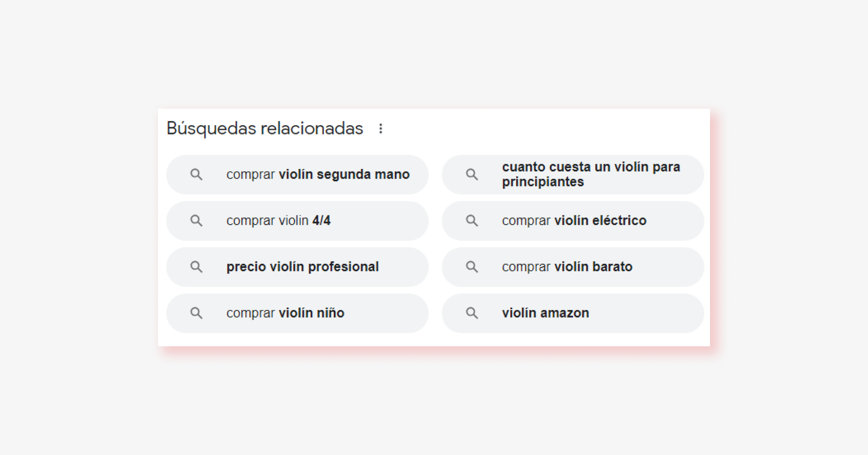
Task: Click the magnifier icon beside "comprar violín segunda mano"
Action: tap(196, 174)
